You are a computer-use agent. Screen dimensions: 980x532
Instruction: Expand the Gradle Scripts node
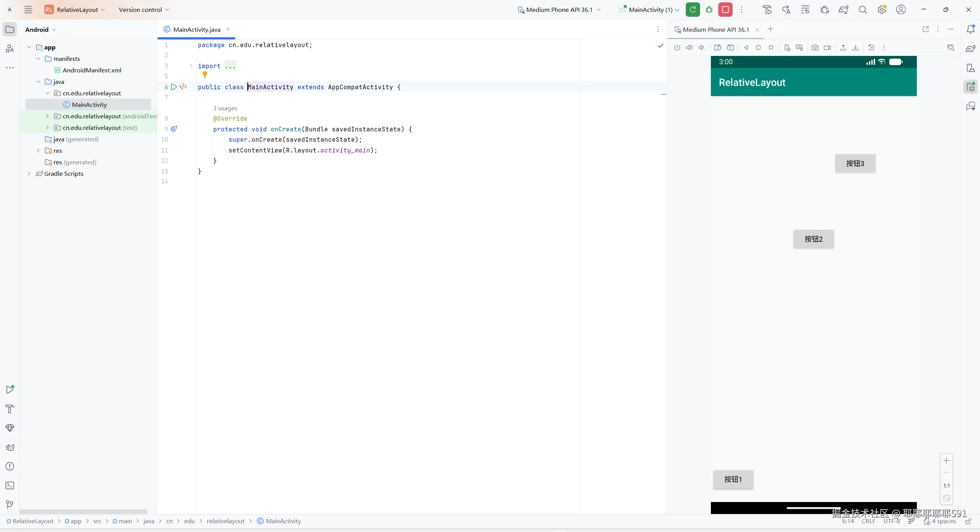tap(29, 174)
